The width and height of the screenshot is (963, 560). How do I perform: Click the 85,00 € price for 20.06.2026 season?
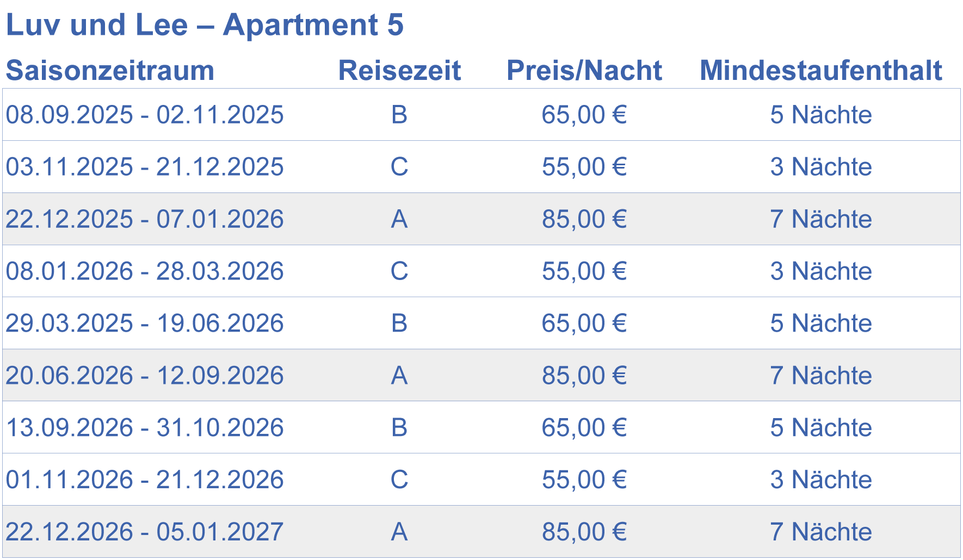[x=584, y=376]
